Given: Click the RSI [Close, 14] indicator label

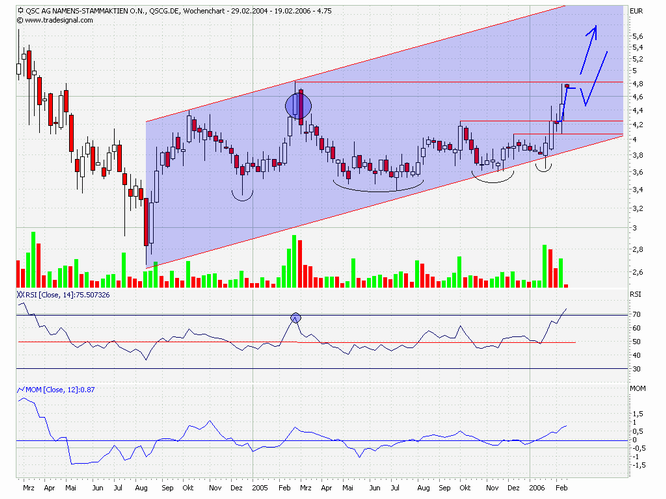Looking at the screenshot, I should [68, 295].
